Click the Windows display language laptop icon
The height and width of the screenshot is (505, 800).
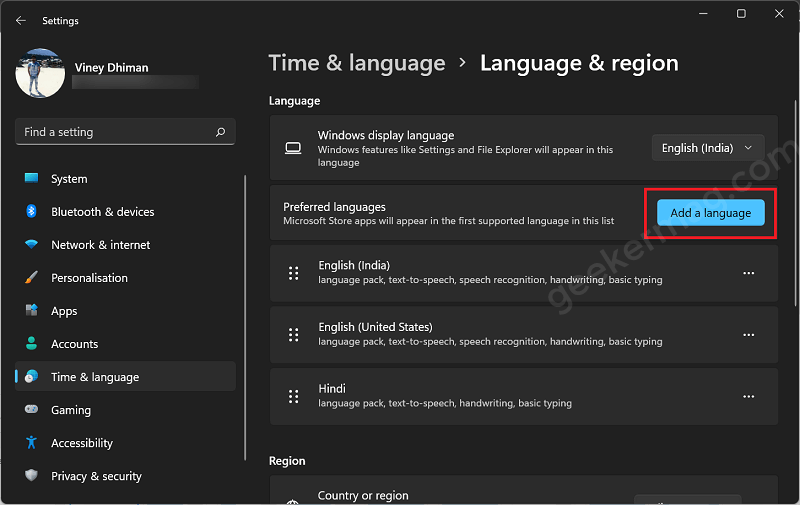click(x=293, y=148)
